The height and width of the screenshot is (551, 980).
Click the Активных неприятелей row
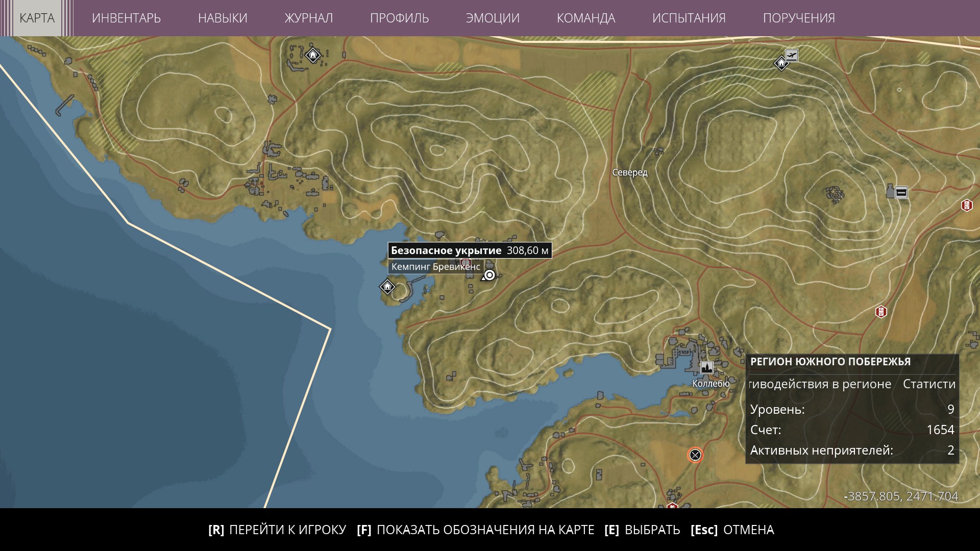click(852, 450)
